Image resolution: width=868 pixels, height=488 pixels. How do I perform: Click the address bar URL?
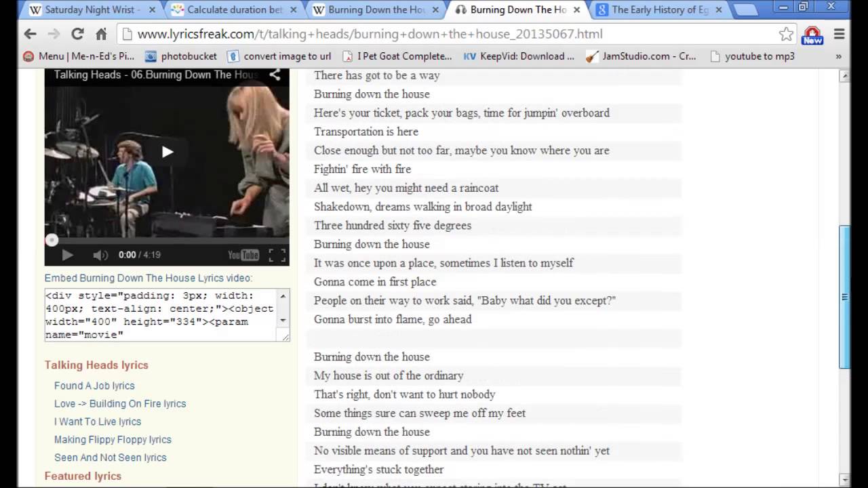[370, 34]
